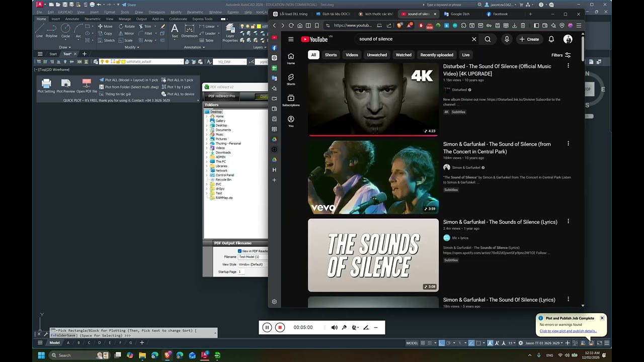Stop the screen recording

280,327
